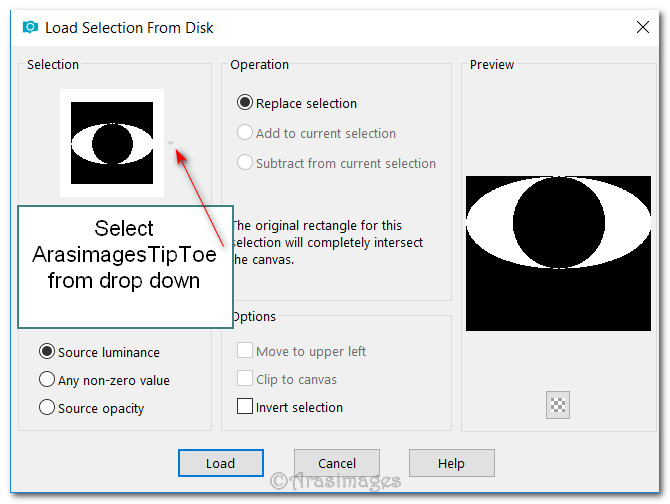Pick Subtract from current selection
Viewport: 670px width, 504px height.
(244, 163)
